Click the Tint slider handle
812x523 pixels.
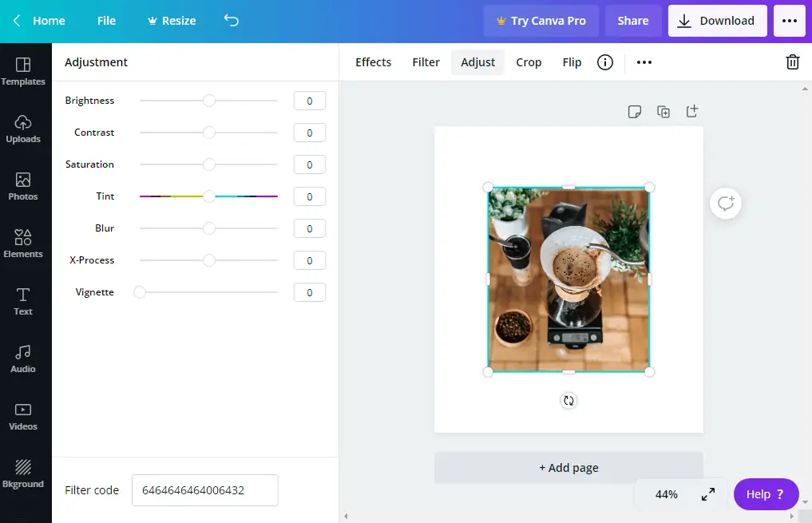click(x=209, y=196)
